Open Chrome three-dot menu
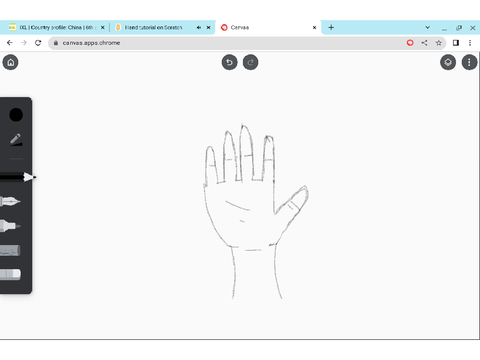Viewport: 480px width, 360px height. click(470, 43)
